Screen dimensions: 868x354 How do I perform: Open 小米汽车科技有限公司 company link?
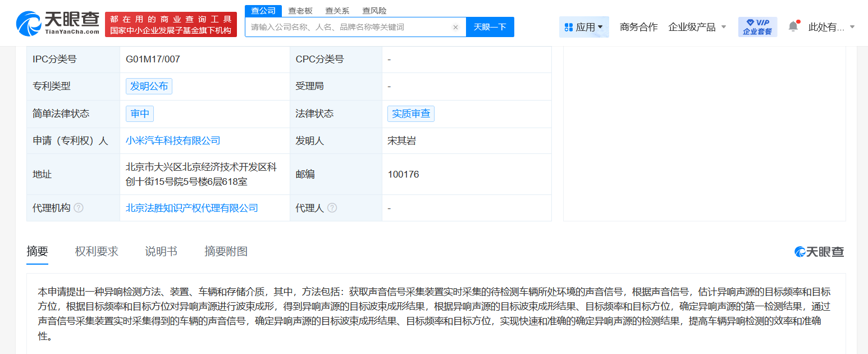point(173,140)
